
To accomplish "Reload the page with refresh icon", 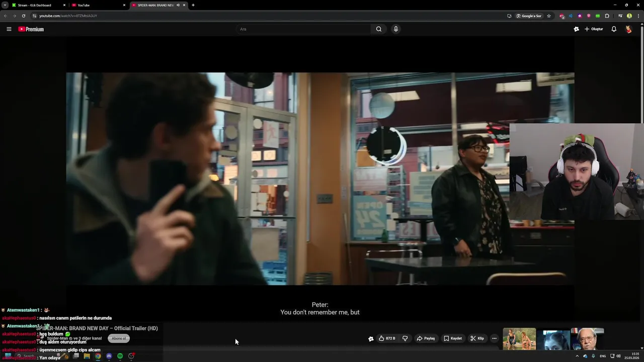I will 23,16.
